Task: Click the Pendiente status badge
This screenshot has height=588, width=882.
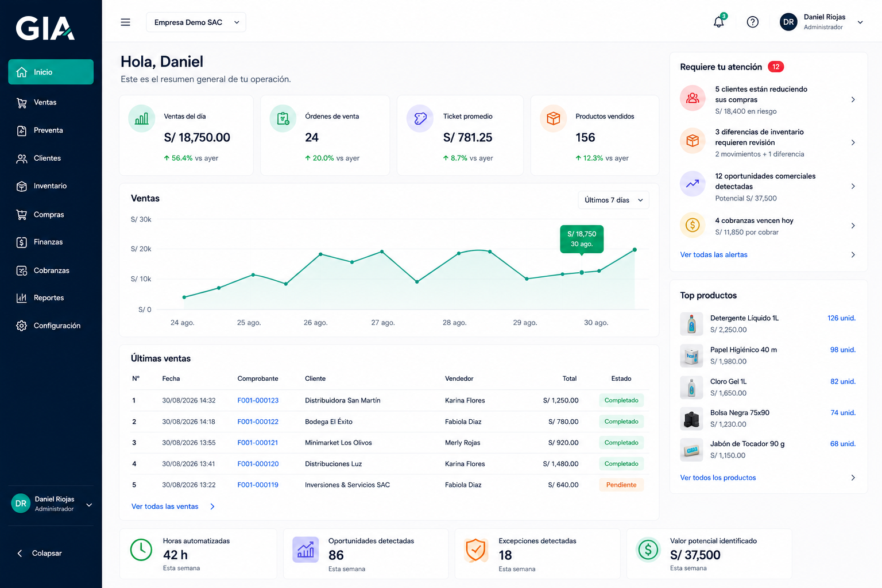Action: 621,485
